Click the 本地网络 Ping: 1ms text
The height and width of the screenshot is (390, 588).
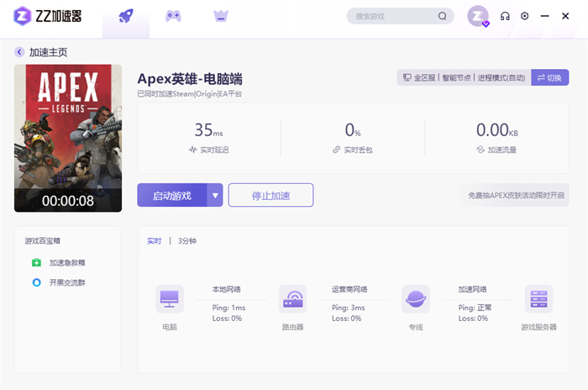tap(228, 308)
